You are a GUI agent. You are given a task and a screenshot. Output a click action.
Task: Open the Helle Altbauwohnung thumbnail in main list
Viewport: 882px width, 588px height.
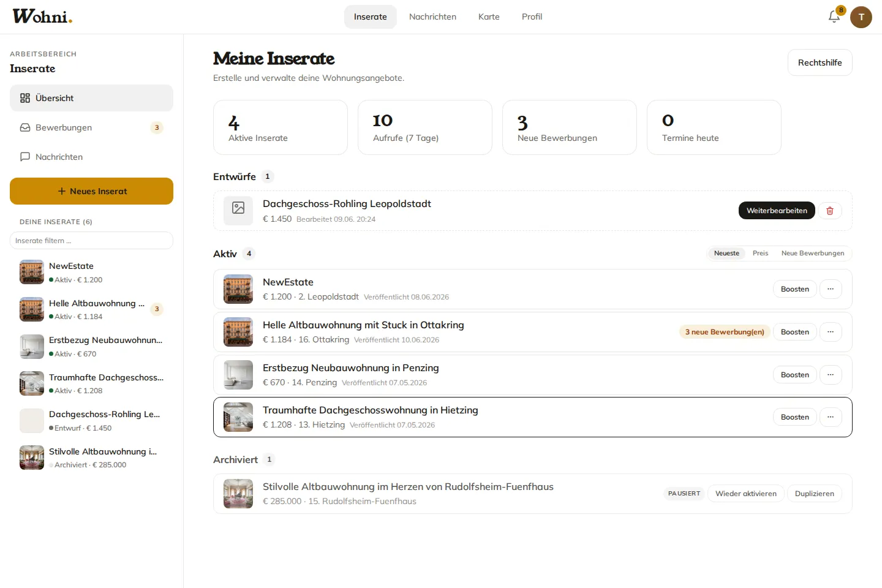[238, 332]
